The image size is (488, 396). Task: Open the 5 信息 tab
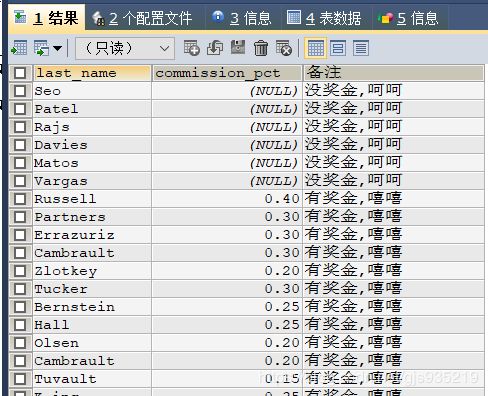pyautogui.click(x=408, y=18)
